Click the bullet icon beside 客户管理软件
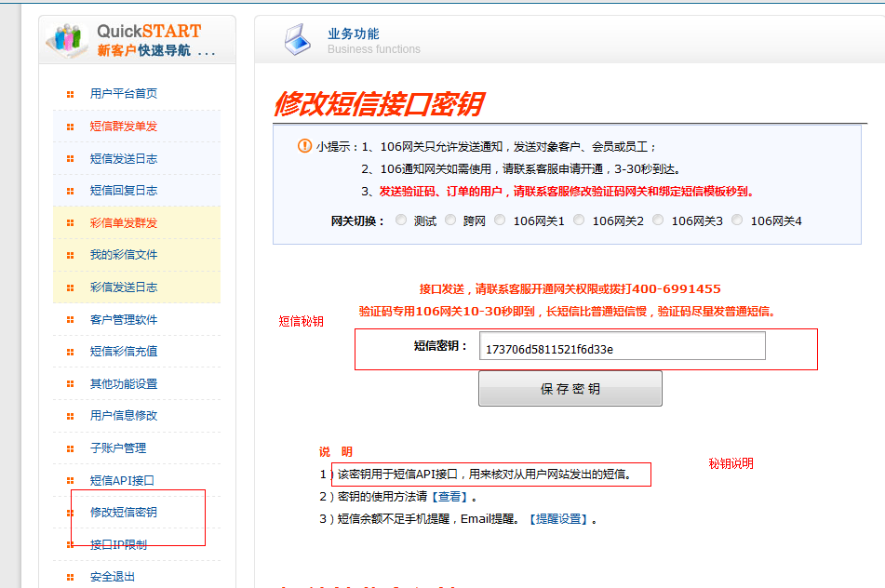The height and width of the screenshot is (588, 885). [70, 320]
